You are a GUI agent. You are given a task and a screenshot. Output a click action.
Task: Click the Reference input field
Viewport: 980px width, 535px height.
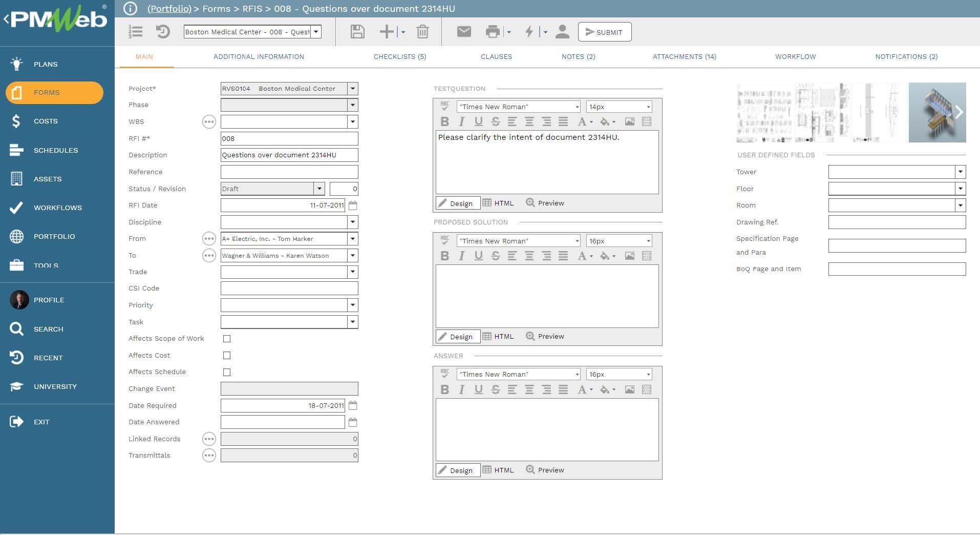289,172
